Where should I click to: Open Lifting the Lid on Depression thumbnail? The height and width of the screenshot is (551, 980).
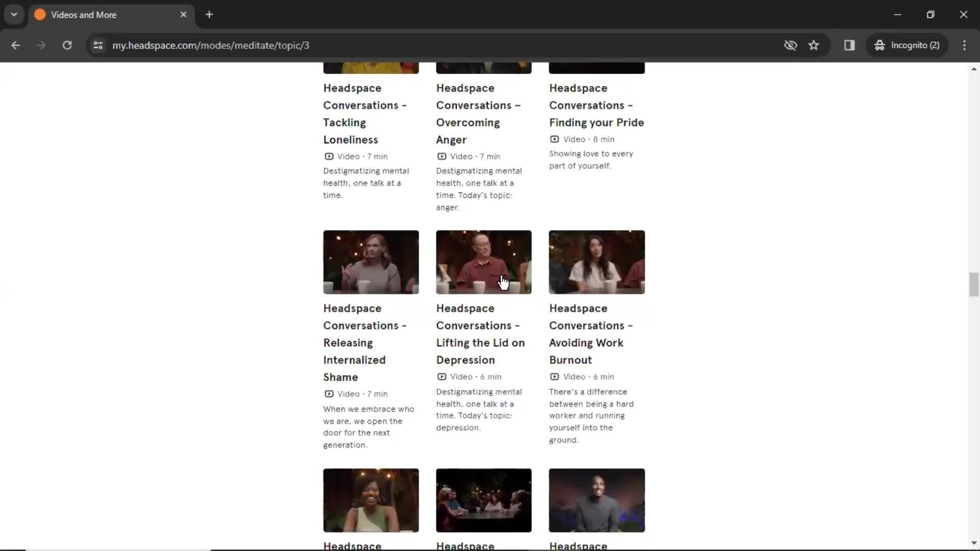pyautogui.click(x=484, y=262)
